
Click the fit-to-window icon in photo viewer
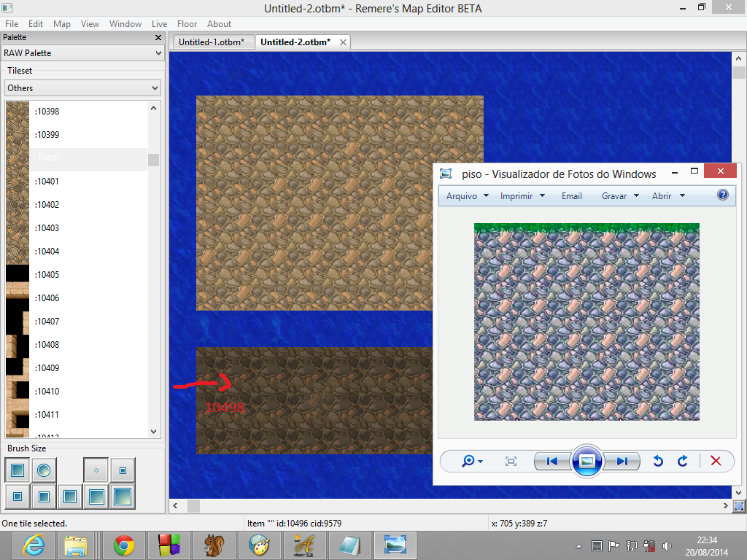click(511, 461)
